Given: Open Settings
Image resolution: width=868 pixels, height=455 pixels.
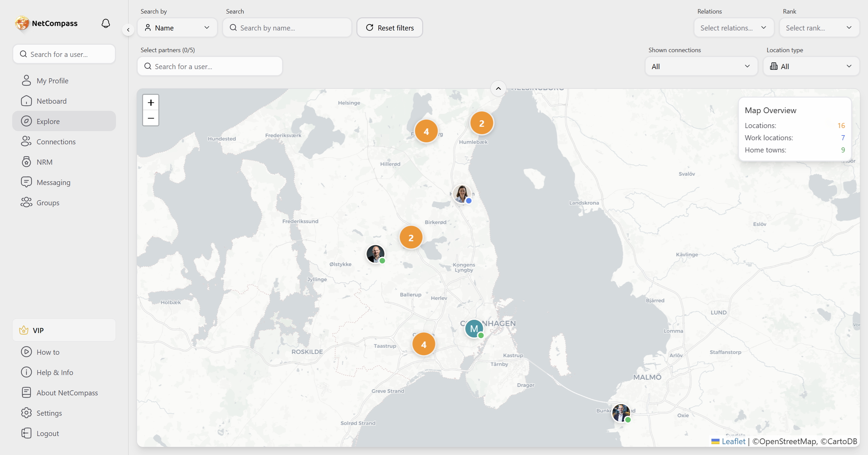Looking at the screenshot, I should pyautogui.click(x=50, y=413).
